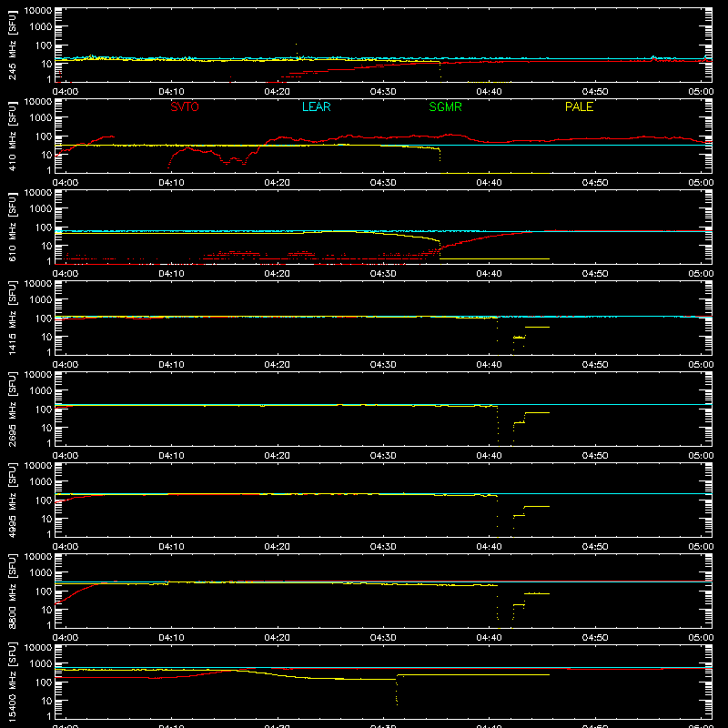Select the 245 MHz [SFU] axis title

[x=12, y=45]
